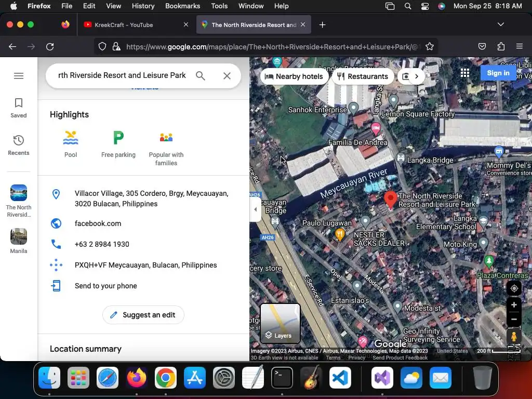Zoom out with the minus button
Viewport: 532px width, 399px height.
tap(514, 320)
